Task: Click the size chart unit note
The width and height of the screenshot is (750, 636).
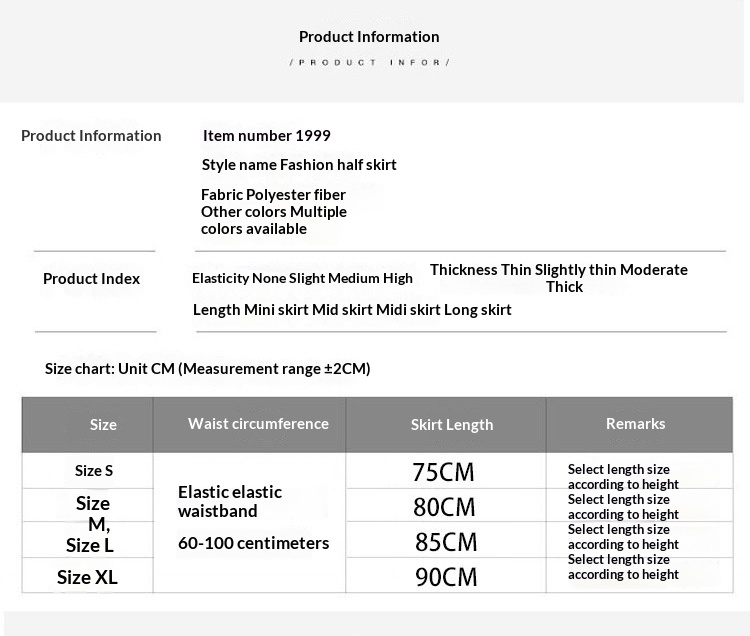Action: [207, 369]
